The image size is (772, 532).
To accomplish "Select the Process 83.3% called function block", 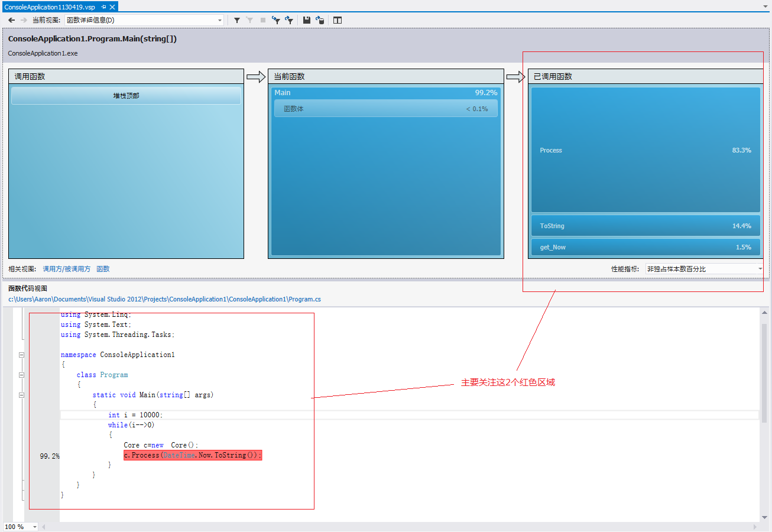I will 645,150.
